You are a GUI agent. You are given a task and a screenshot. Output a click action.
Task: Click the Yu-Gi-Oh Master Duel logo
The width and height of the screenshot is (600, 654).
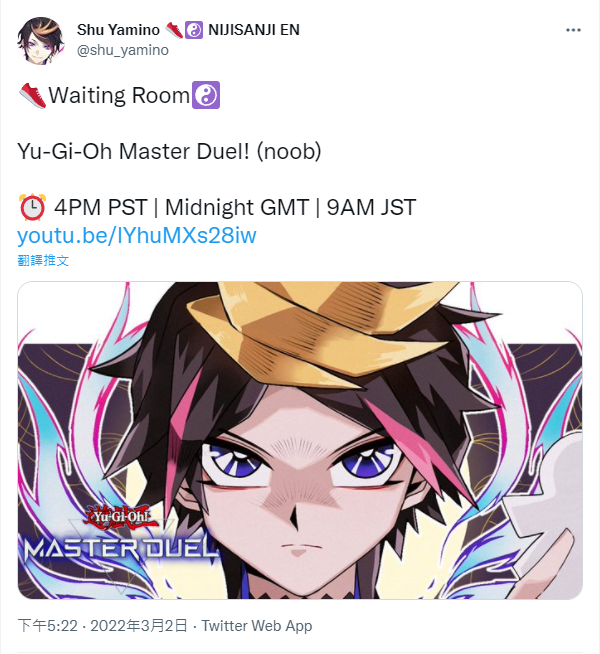(121, 537)
